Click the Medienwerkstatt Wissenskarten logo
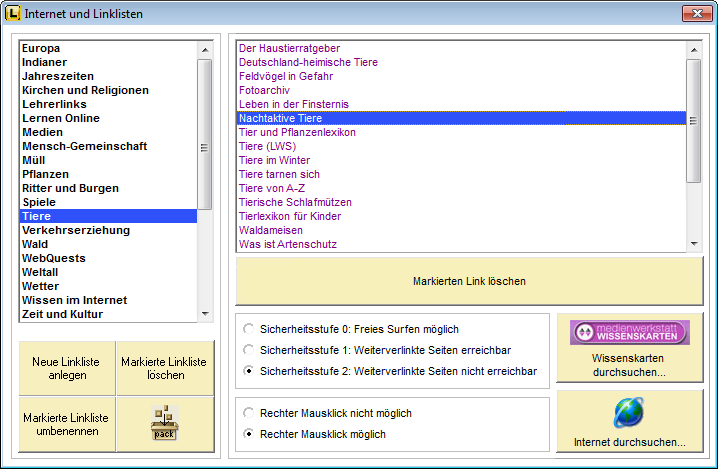The height and width of the screenshot is (469, 718). coord(629,333)
